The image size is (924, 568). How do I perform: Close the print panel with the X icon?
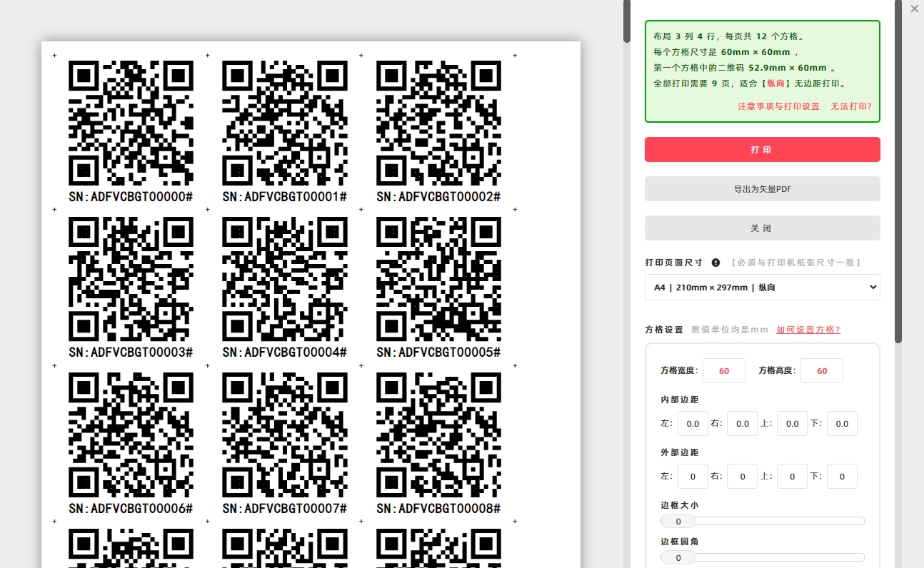pyautogui.click(x=914, y=9)
